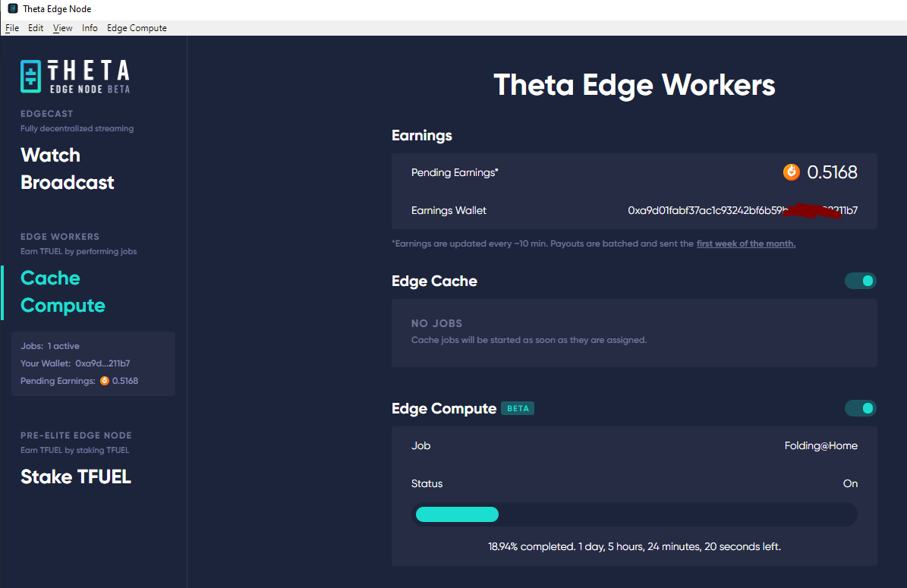Click the Earnings Wallet address
The width and height of the screenshot is (907, 588).
pyautogui.click(x=743, y=210)
